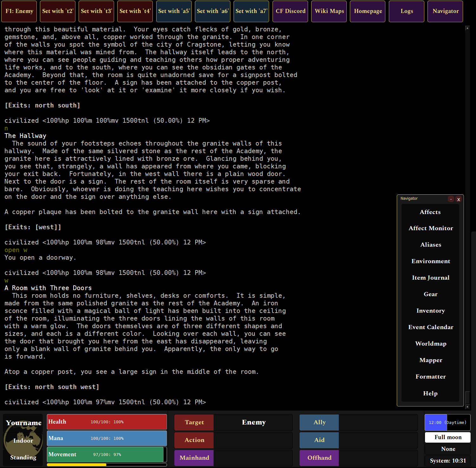
Task: Open Affect Monitor from the Navigator
Action: coord(430,228)
